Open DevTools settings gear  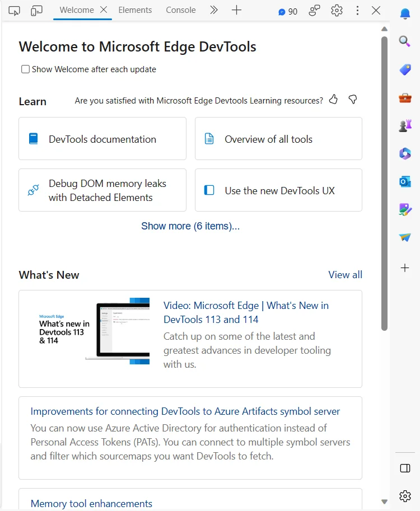[337, 11]
